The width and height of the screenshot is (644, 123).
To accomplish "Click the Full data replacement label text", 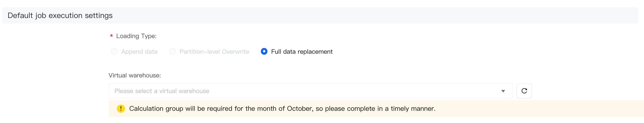I will click(x=302, y=52).
